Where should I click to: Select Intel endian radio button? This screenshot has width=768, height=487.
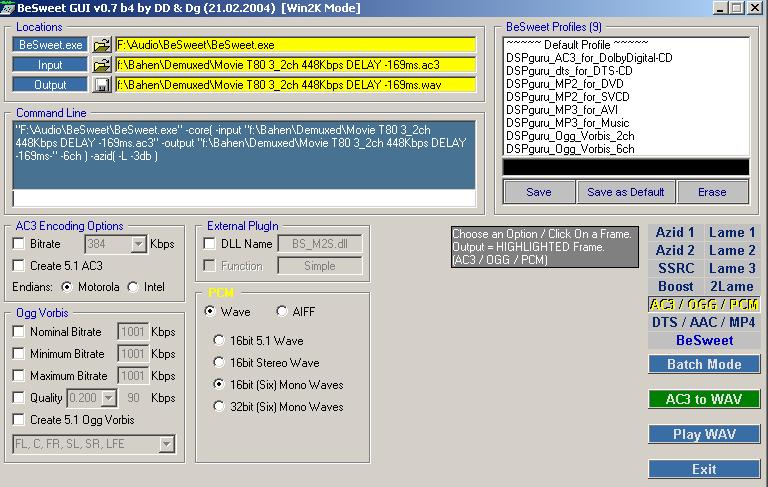pos(133,287)
